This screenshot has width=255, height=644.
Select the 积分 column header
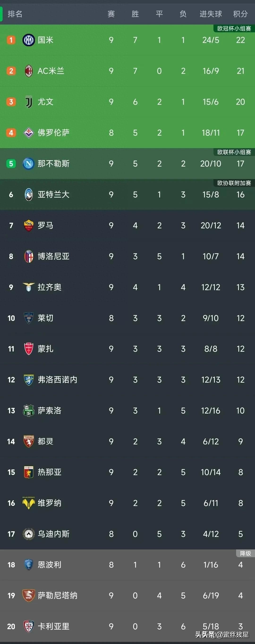click(240, 14)
